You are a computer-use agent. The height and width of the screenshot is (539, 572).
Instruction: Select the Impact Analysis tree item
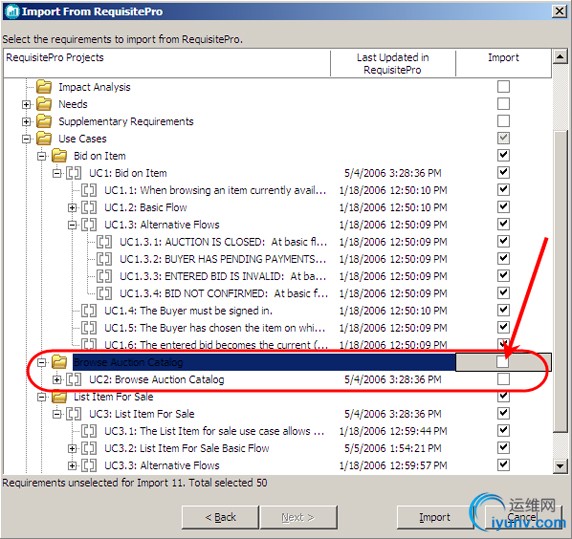click(94, 87)
